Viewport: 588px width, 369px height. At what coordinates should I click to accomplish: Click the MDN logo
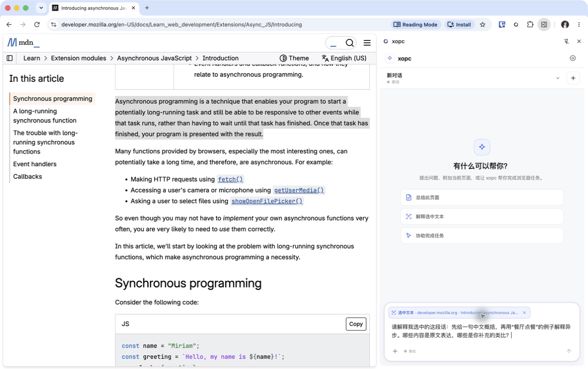coord(24,43)
